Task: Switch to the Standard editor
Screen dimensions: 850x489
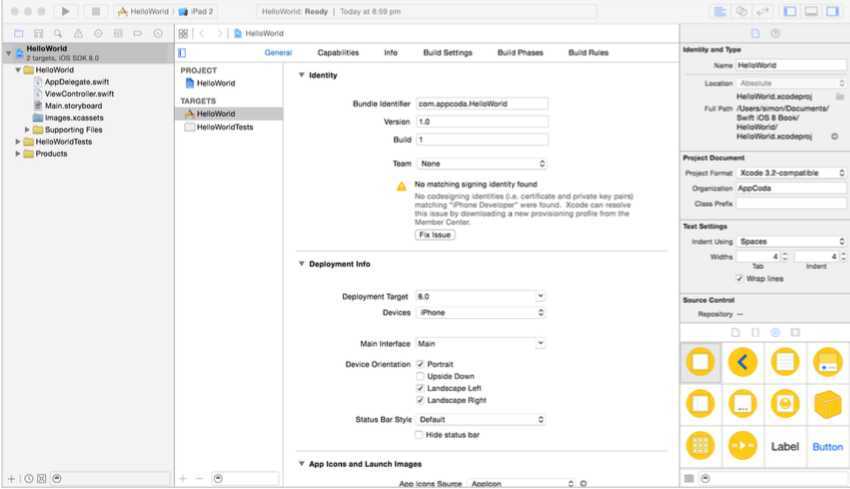Action: coord(720,11)
